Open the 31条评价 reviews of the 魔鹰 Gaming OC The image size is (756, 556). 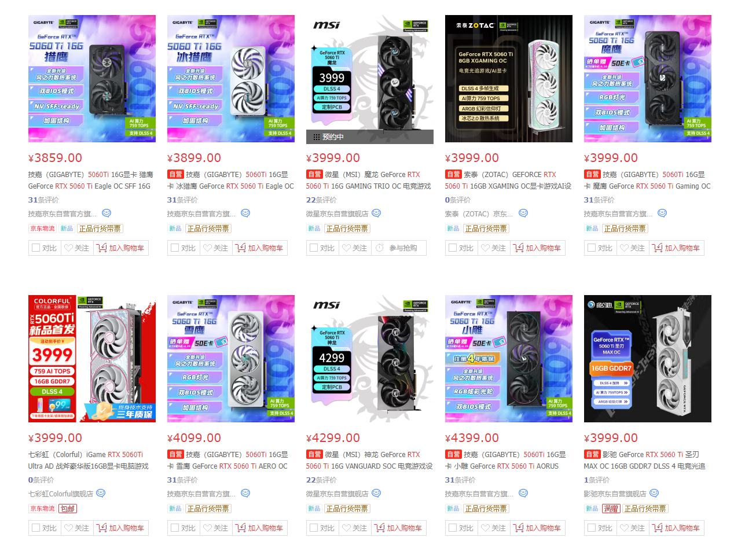[x=599, y=200]
